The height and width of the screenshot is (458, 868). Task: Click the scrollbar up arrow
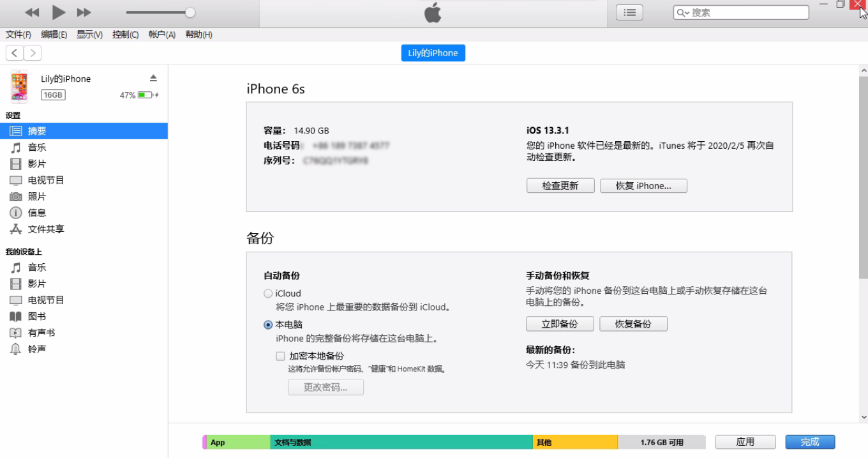coord(863,69)
